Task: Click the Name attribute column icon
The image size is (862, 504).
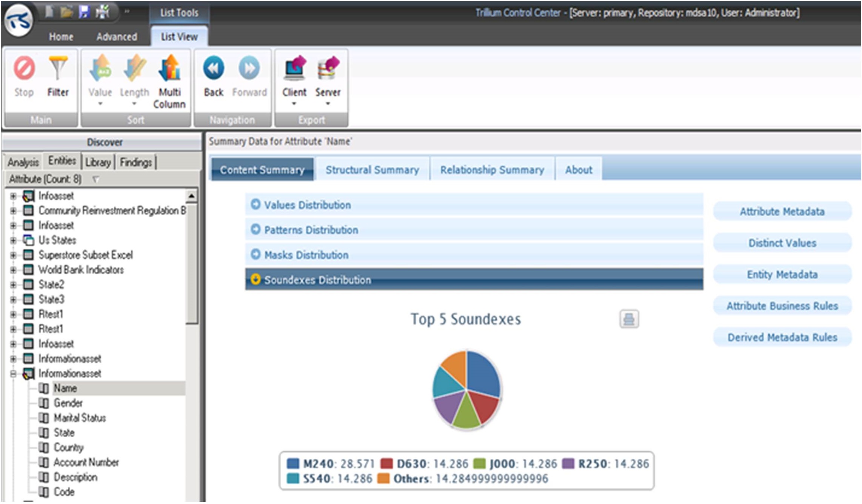Action: tap(44, 388)
